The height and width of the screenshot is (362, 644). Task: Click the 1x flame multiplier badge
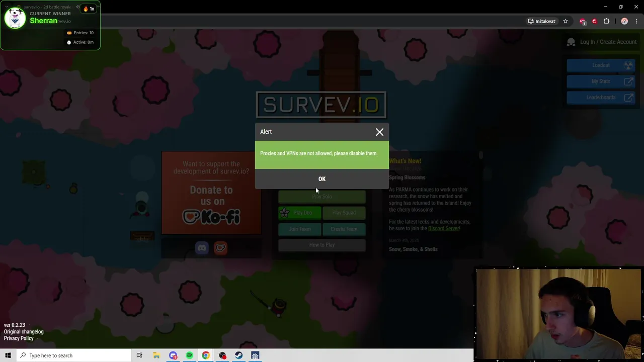pyautogui.click(x=89, y=9)
